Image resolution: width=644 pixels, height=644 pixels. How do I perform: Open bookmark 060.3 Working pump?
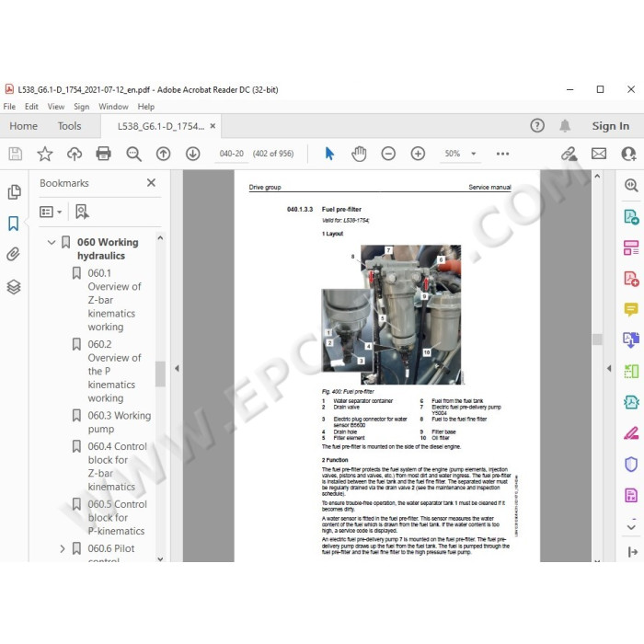[119, 422]
